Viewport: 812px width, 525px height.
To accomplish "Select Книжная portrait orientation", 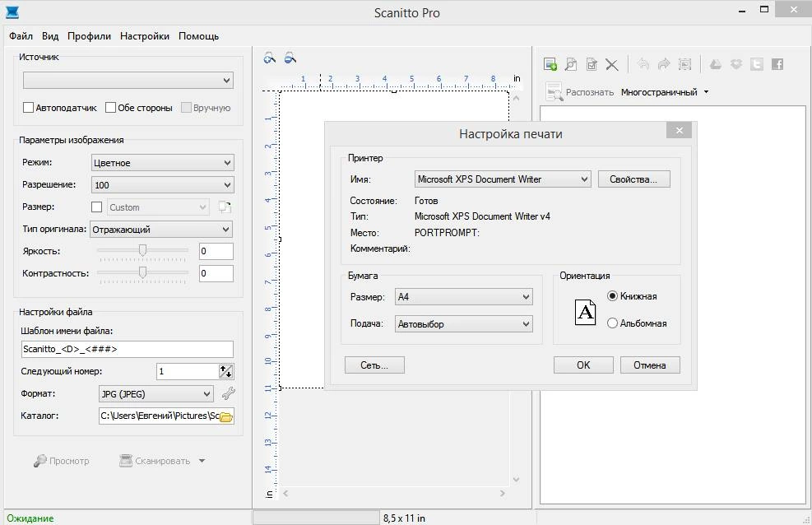I will coord(612,296).
